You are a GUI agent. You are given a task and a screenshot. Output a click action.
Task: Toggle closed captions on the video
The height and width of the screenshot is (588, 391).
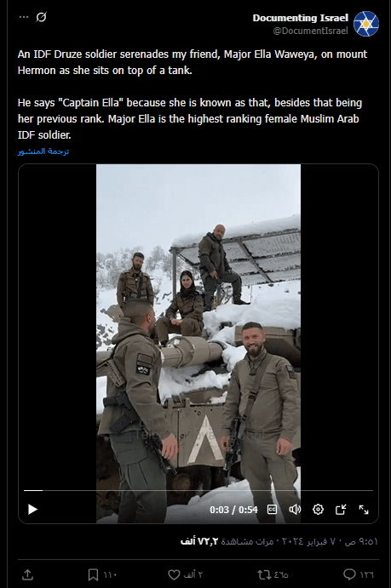[x=272, y=509]
